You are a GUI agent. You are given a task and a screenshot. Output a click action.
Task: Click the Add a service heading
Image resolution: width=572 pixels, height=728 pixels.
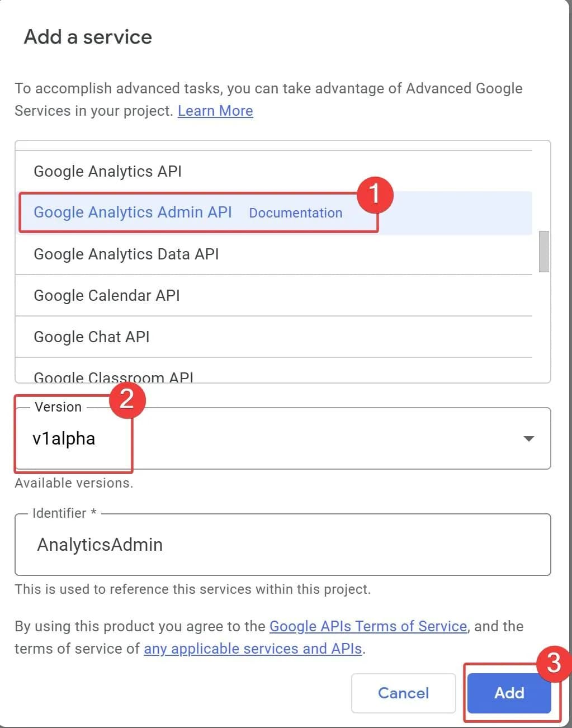point(88,37)
